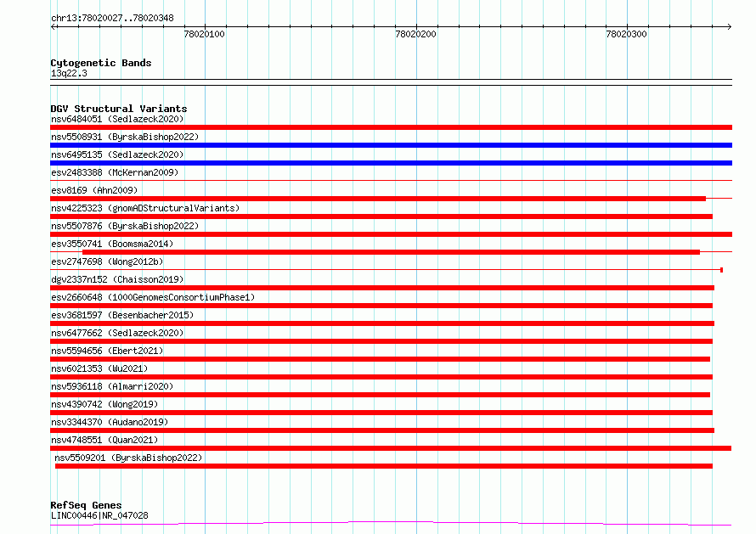Select variant nsv5507876 (ByrskaBishop2022) label
This screenshot has height=534, width=756.
coord(125,226)
